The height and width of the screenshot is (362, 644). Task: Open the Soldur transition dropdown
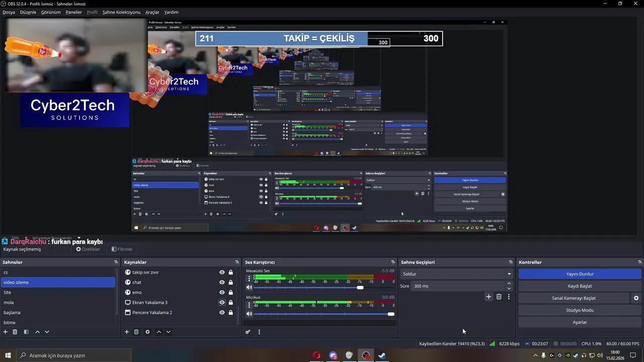coord(457,274)
